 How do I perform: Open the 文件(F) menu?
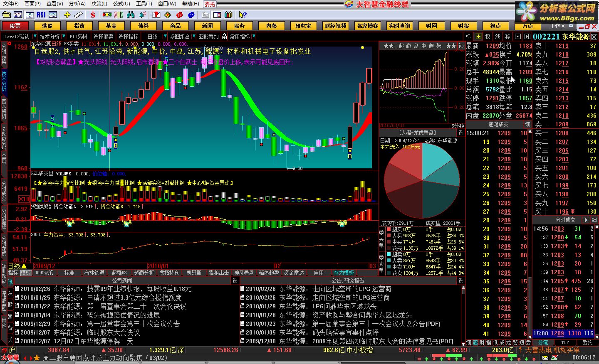pyautogui.click(x=10, y=4)
